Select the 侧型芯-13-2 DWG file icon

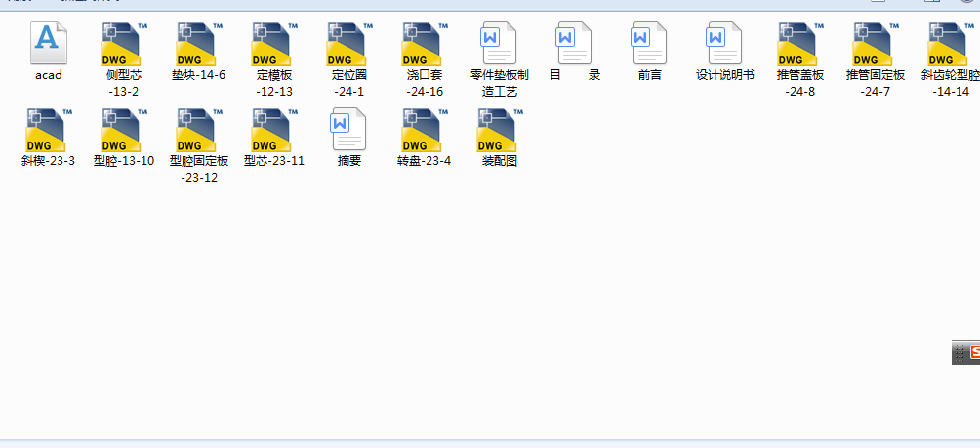coord(123,44)
